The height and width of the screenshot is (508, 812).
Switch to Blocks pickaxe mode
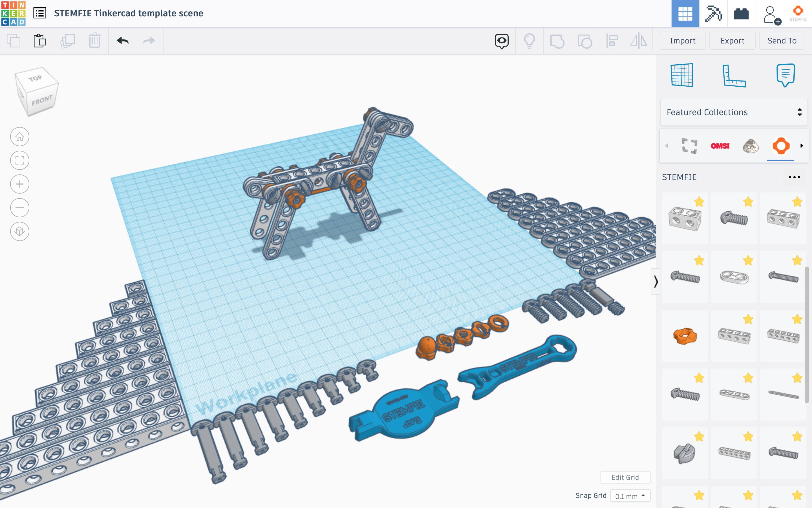pyautogui.click(x=713, y=14)
